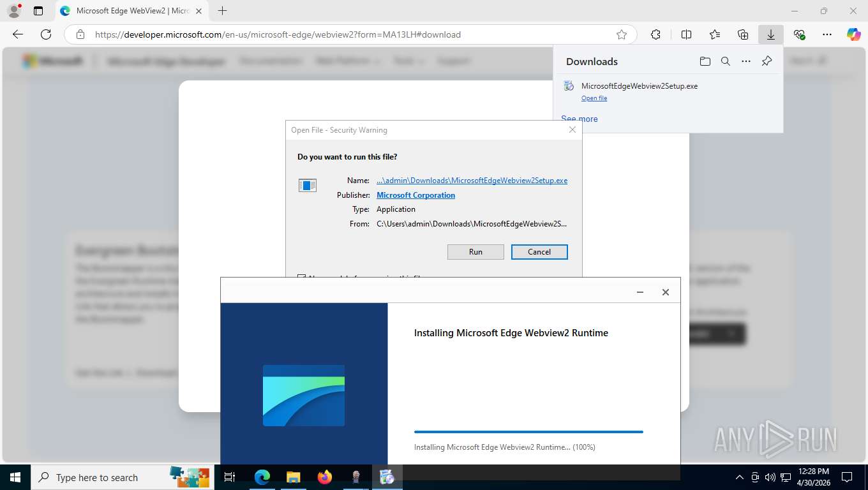868x490 pixels.
Task: Open the Extensions puzzle icon
Action: click(655, 34)
